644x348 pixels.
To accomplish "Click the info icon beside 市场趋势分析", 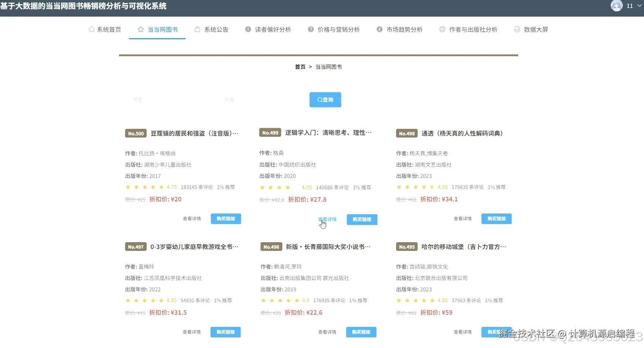I will (x=379, y=29).
